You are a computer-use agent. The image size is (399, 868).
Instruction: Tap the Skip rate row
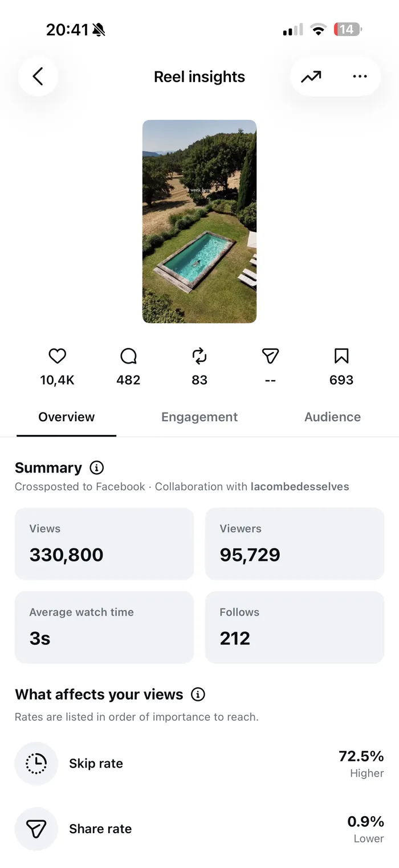pyautogui.click(x=199, y=764)
